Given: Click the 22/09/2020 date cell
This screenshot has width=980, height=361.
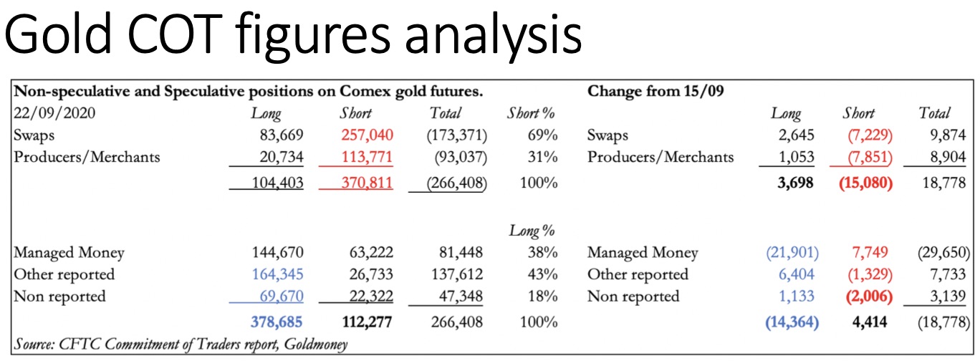Looking at the screenshot, I should coord(53,113).
